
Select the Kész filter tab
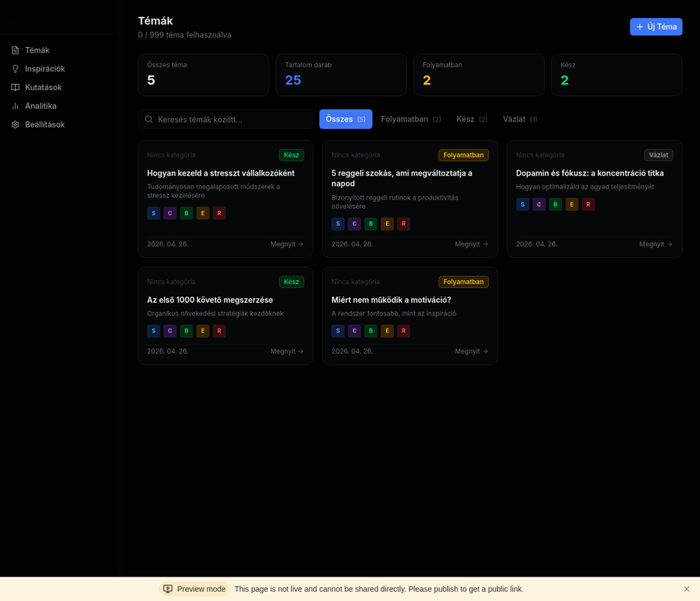pyautogui.click(x=471, y=119)
